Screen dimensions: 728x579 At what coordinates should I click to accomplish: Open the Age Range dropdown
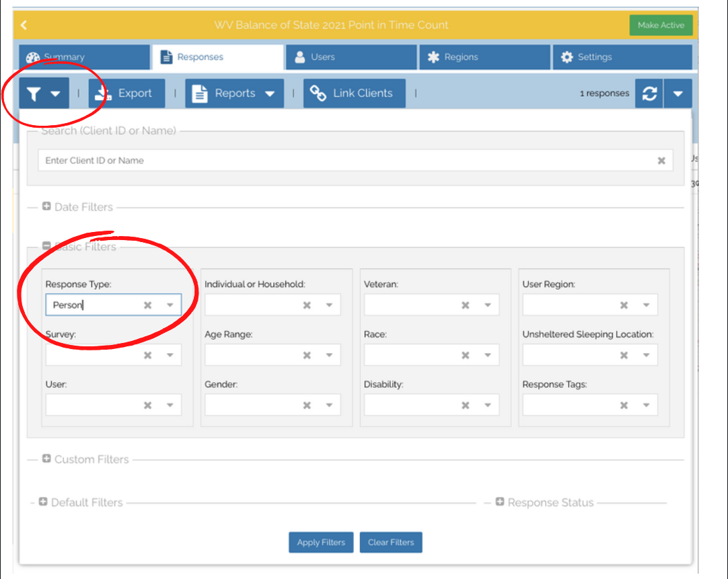point(329,355)
